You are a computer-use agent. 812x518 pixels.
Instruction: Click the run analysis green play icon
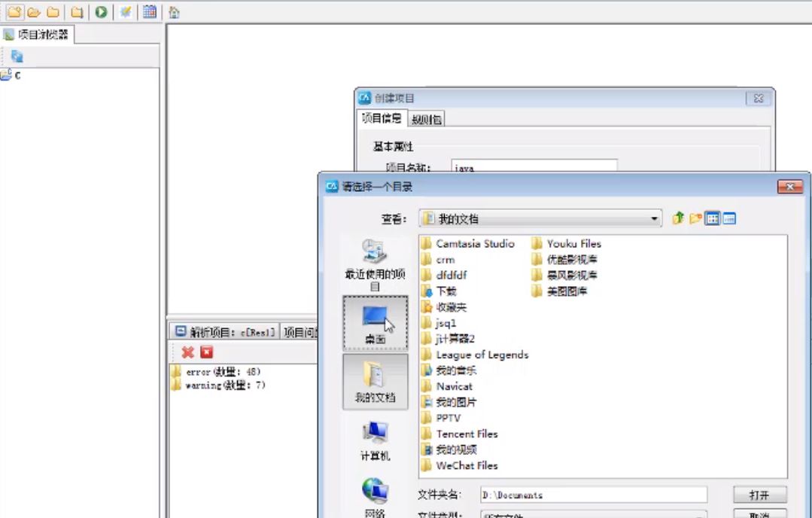click(100, 11)
